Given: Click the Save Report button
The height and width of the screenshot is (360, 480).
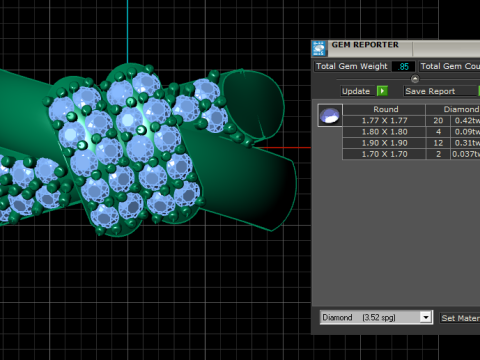Looking at the screenshot, I should click(x=441, y=91).
